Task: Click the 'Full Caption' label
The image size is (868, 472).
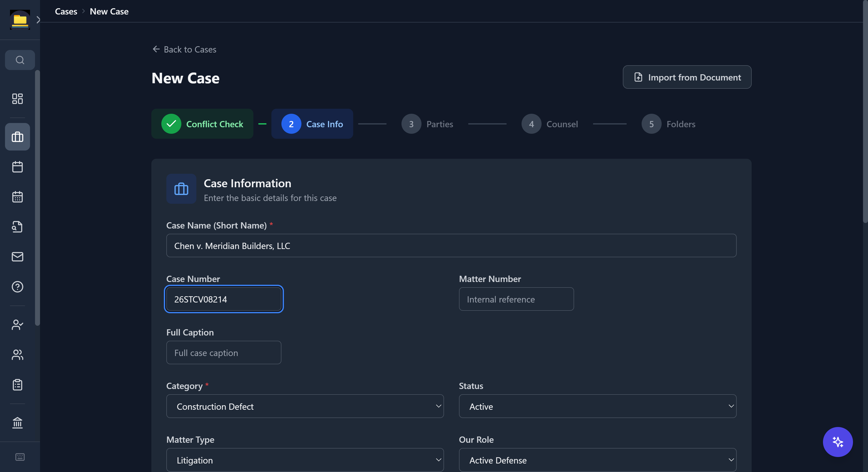Action: pos(190,332)
